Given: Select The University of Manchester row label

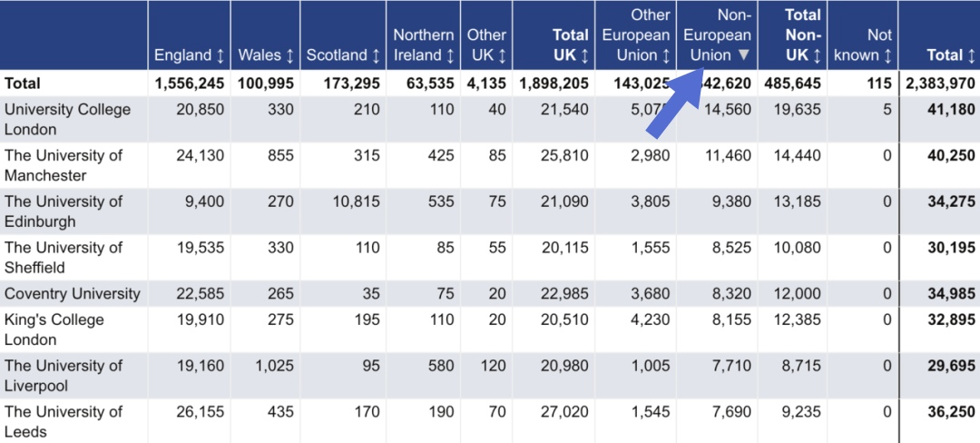Looking at the screenshot, I should pyautogui.click(x=64, y=165).
